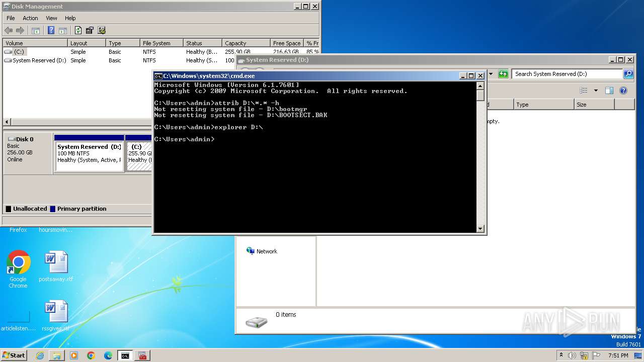Sort volumes by Capacity column
Image resolution: width=644 pixels, height=362 pixels.
pos(246,43)
